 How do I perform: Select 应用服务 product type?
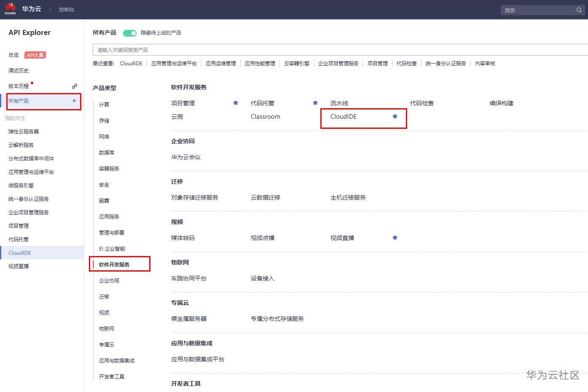(x=109, y=217)
